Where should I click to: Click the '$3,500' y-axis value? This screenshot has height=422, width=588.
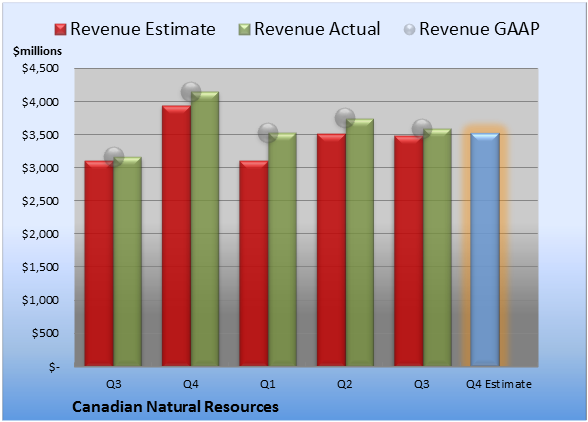(x=40, y=135)
